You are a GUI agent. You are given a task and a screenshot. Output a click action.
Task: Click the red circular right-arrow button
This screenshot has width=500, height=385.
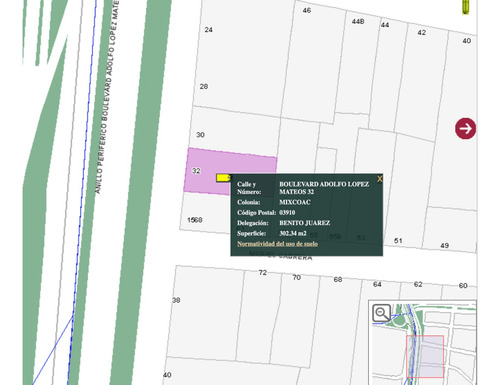tap(465, 128)
